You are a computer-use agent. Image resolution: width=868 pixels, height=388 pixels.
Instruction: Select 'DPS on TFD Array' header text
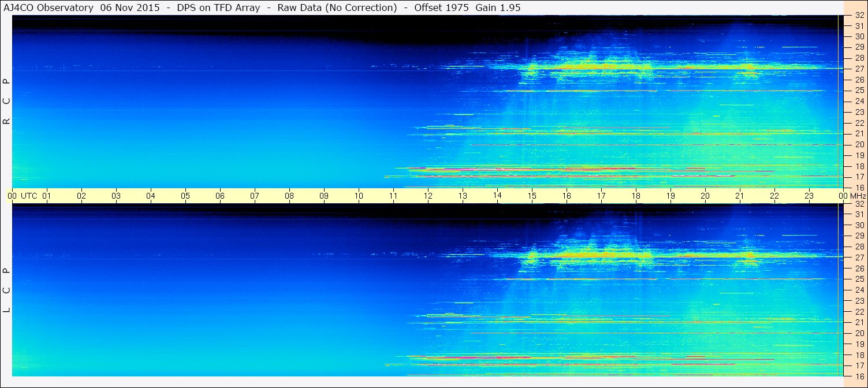click(218, 8)
